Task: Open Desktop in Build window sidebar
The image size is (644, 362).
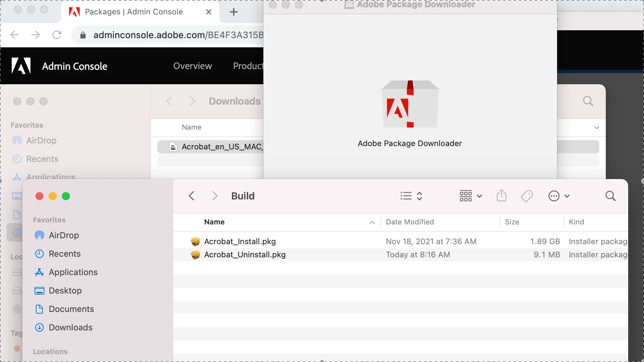Action: tap(58, 291)
